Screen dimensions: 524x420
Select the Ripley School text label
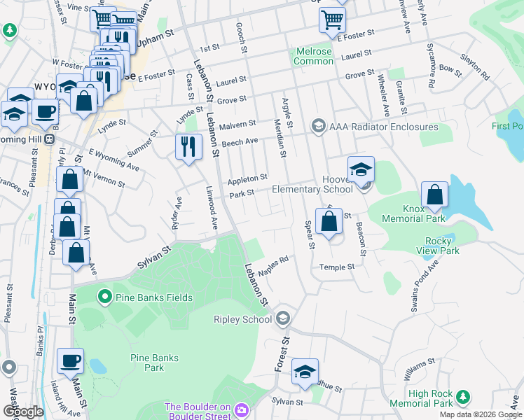[x=243, y=319]
